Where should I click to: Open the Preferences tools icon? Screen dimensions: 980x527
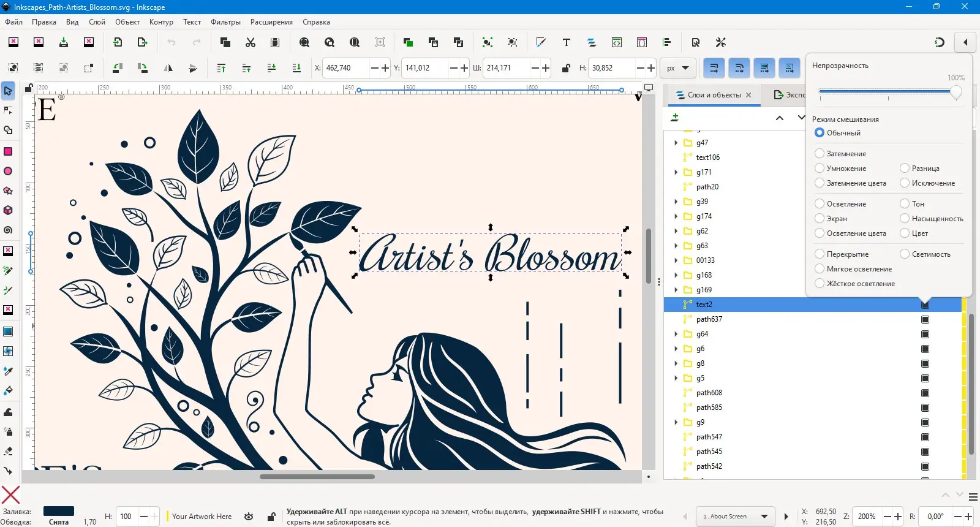(x=721, y=42)
